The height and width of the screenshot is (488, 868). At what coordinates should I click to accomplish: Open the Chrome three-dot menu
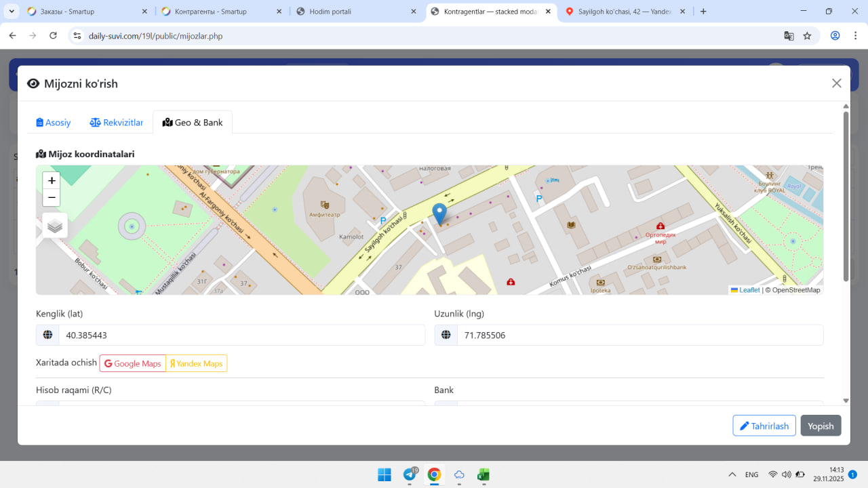854,36
